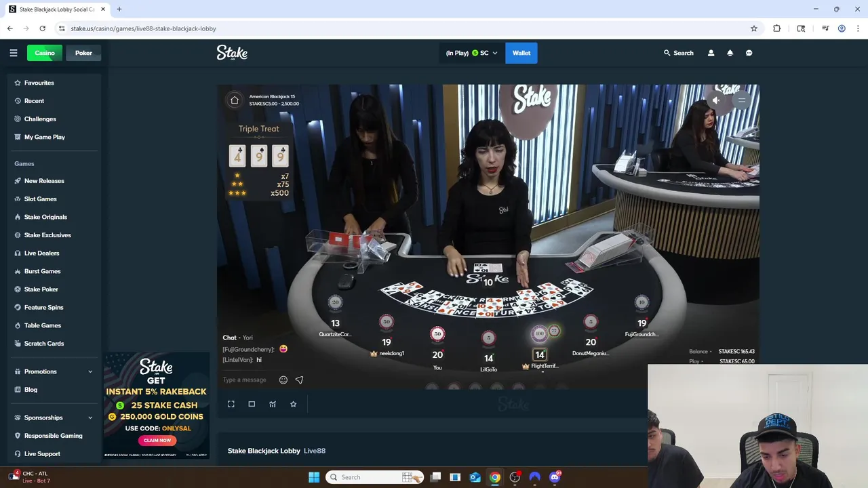Viewport: 868px width, 488px height.
Task: Go back in Chrome
Action: [10, 28]
